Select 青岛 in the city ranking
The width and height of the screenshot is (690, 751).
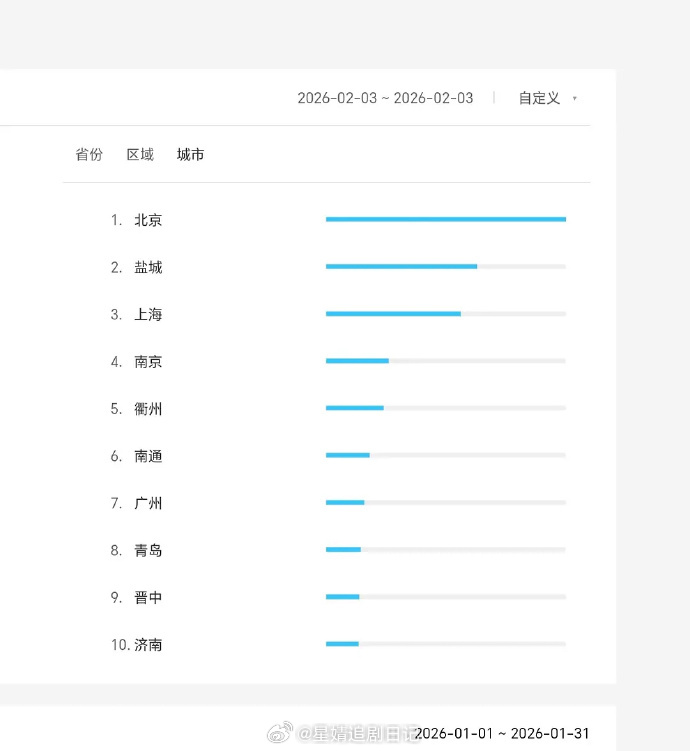[148, 550]
